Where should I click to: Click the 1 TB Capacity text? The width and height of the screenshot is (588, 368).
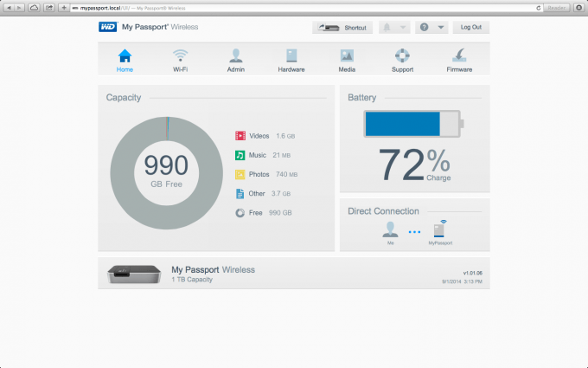coord(192,280)
